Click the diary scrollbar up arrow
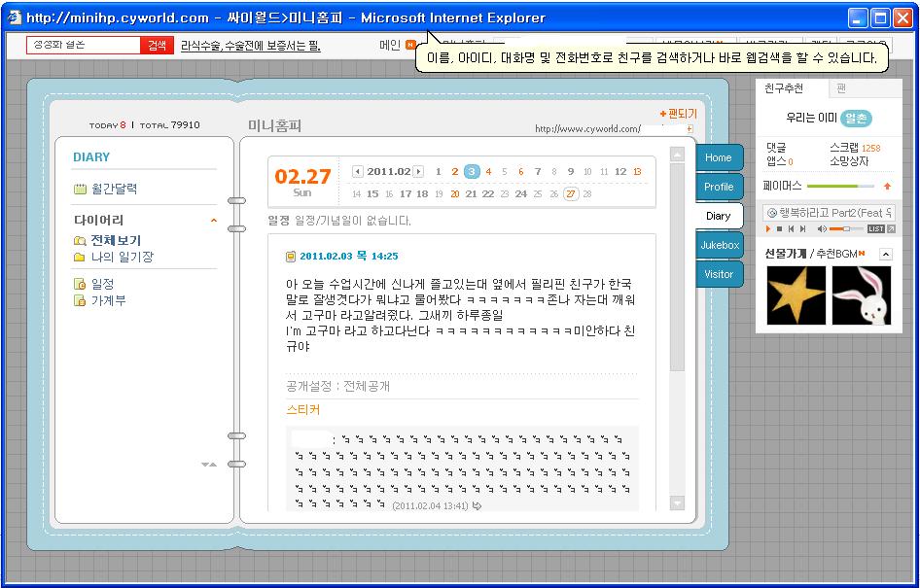 677,155
